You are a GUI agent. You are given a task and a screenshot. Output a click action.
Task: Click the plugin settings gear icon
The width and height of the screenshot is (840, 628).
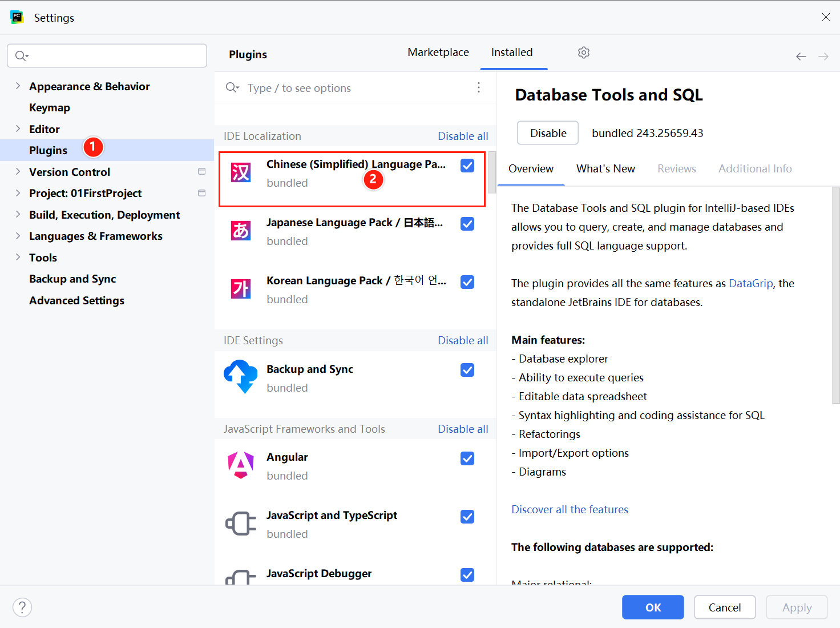(x=583, y=53)
